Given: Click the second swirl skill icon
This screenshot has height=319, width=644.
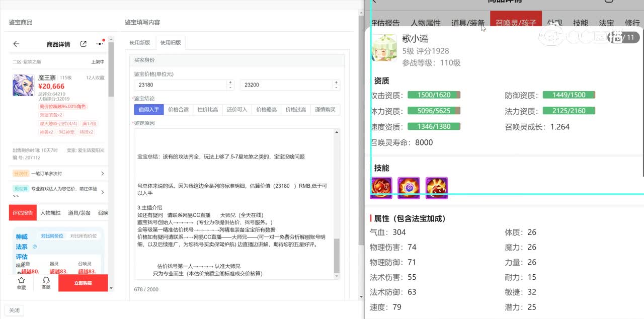Looking at the screenshot, I should 409,188.
